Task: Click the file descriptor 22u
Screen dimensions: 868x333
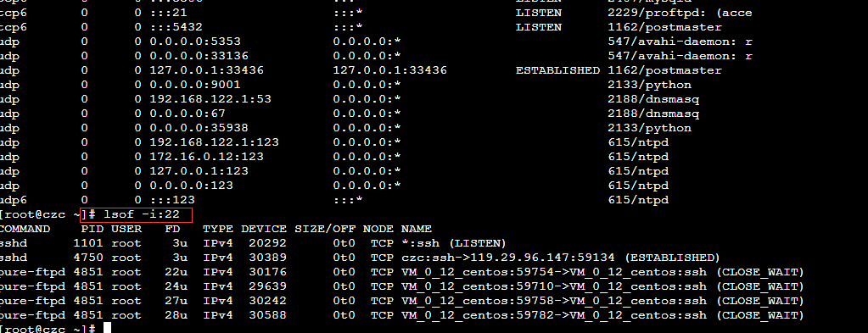Action: [x=176, y=272]
